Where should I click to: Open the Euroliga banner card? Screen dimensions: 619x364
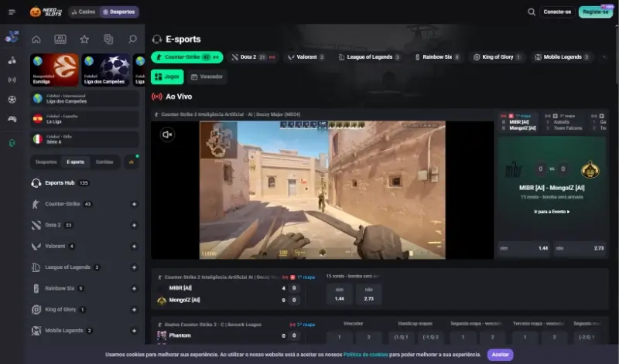(54, 70)
